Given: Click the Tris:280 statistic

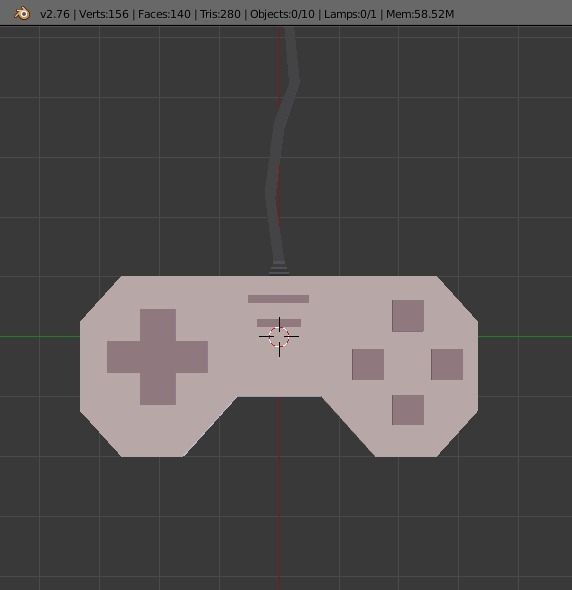Looking at the screenshot, I should tap(220, 14).
